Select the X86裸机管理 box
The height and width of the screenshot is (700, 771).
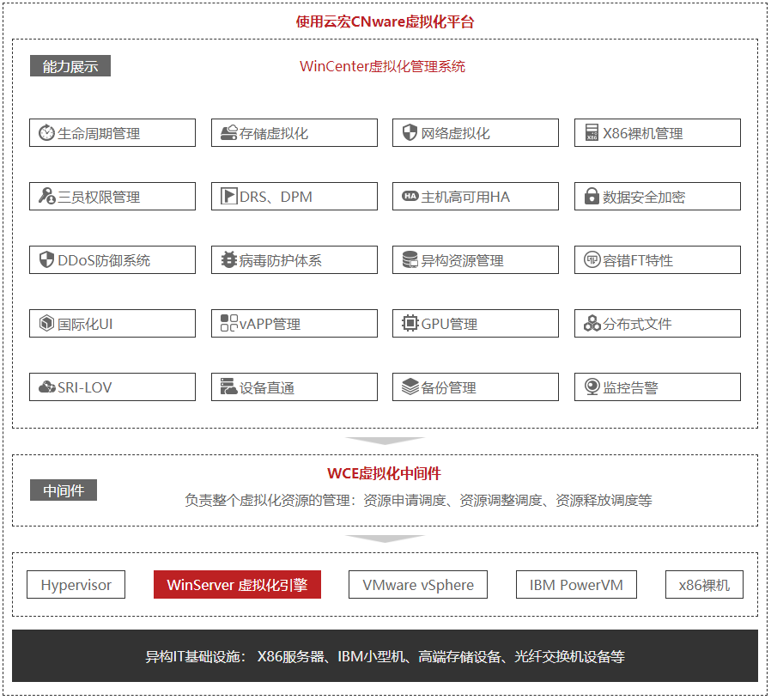coord(658,133)
